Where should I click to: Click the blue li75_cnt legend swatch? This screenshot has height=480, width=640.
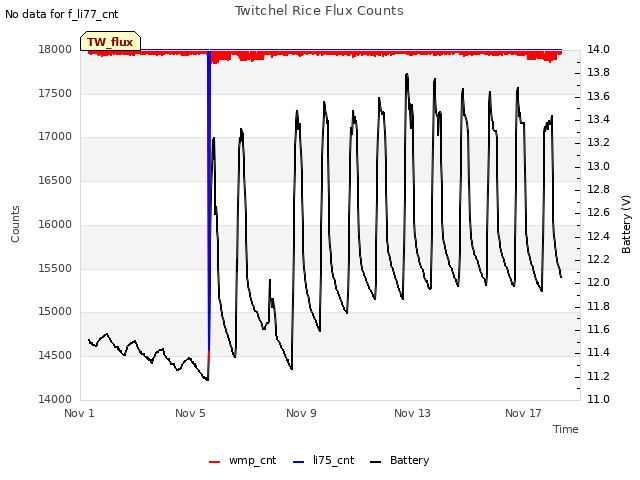(299, 462)
